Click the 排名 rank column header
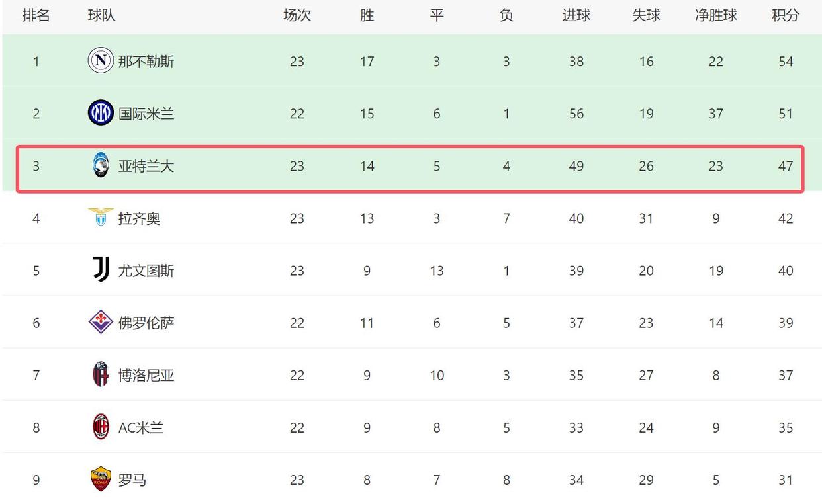 point(36,15)
